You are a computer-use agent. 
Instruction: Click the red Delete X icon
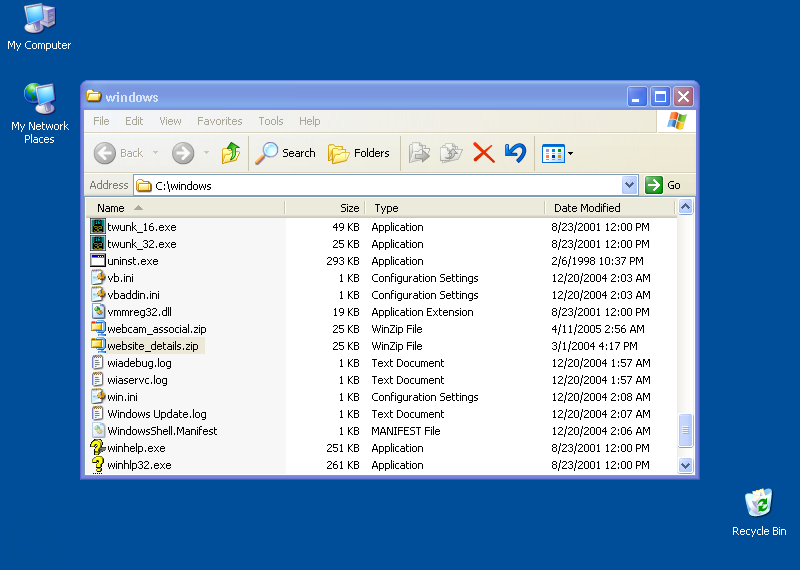pyautogui.click(x=484, y=153)
